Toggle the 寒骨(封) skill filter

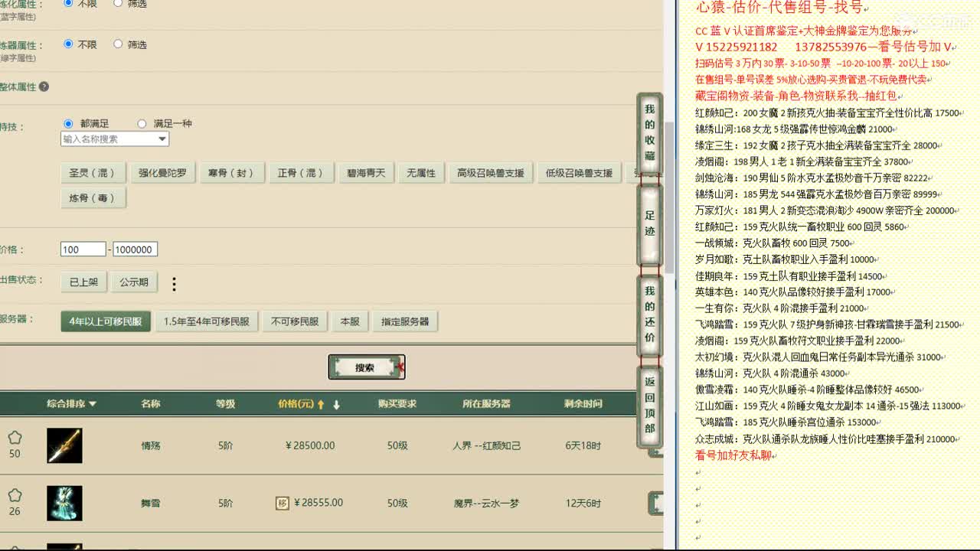(231, 173)
